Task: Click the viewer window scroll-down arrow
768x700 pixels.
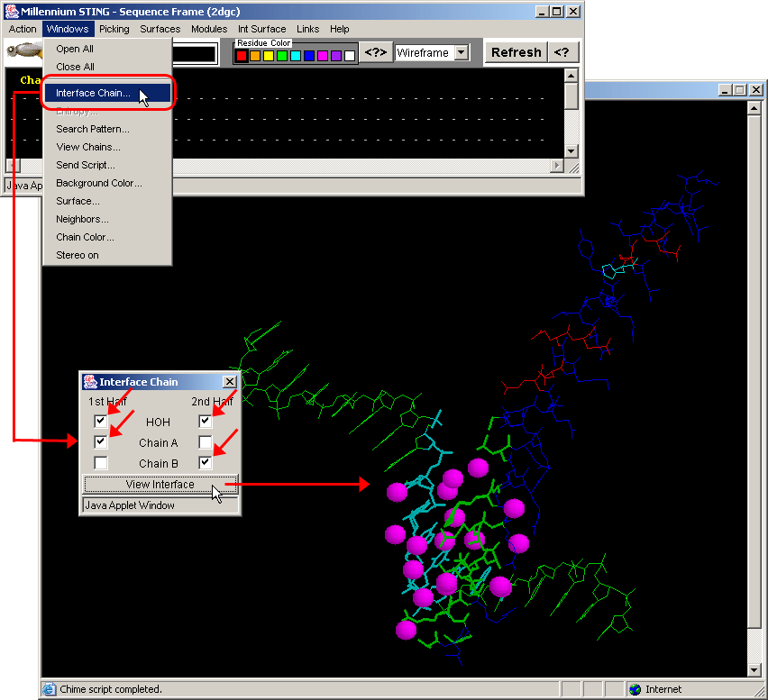Action: point(754,670)
